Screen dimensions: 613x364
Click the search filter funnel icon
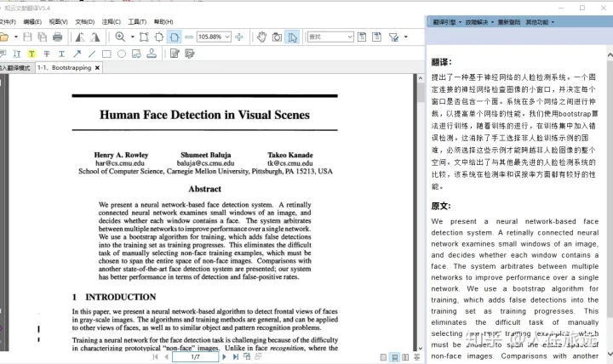[x=393, y=37]
